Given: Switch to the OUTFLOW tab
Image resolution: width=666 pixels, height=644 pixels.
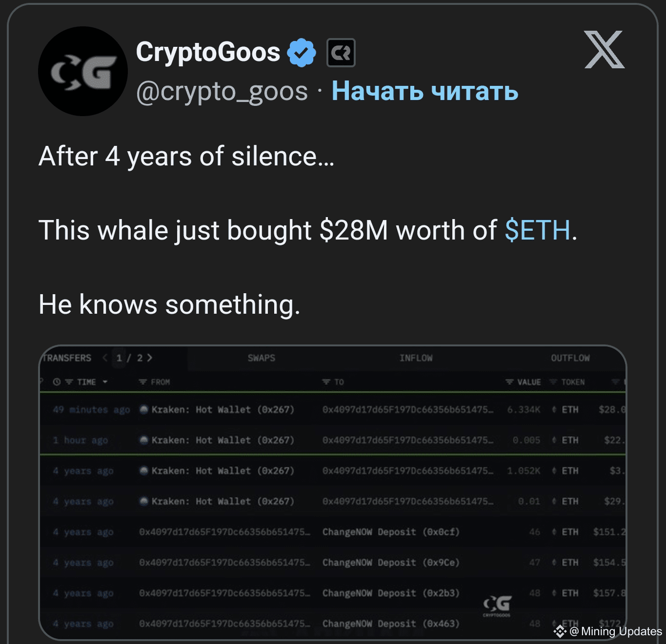Looking at the screenshot, I should 570,358.
